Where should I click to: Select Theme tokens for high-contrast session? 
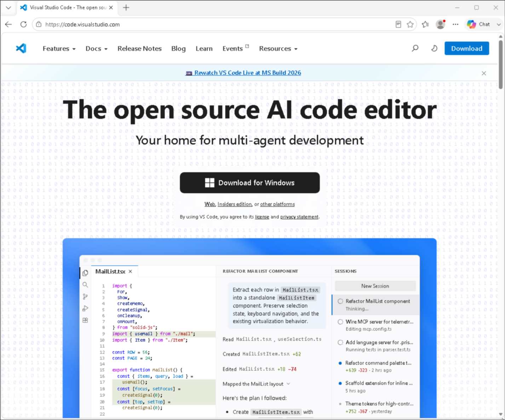click(375, 407)
